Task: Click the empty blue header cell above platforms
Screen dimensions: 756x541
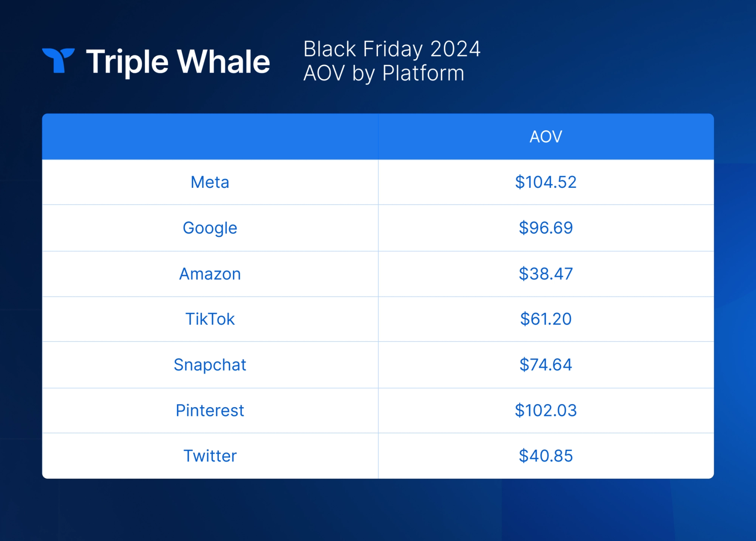Action: click(210, 136)
